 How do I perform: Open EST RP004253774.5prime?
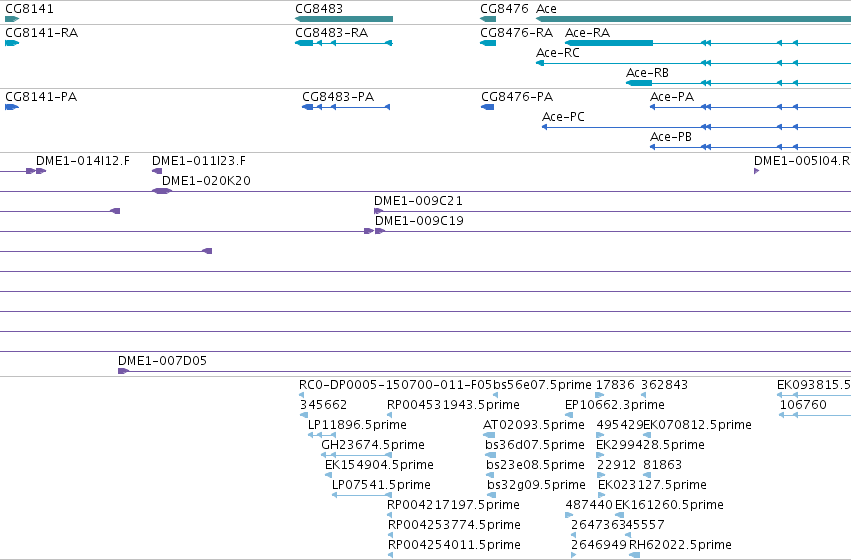454,525
